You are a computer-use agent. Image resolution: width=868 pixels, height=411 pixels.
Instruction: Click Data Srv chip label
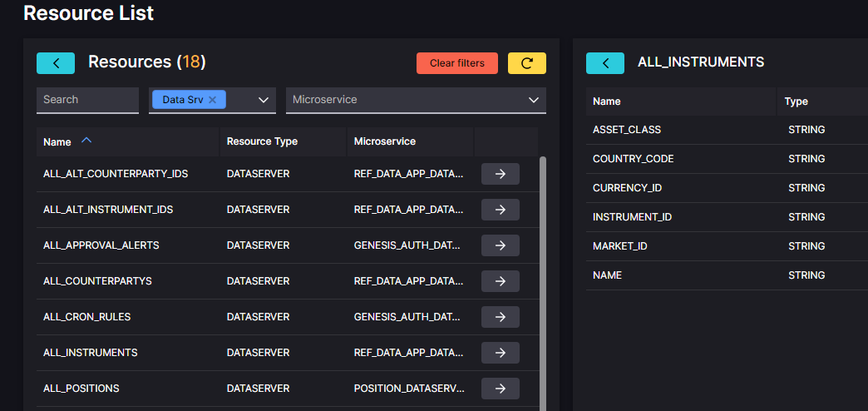(183, 101)
